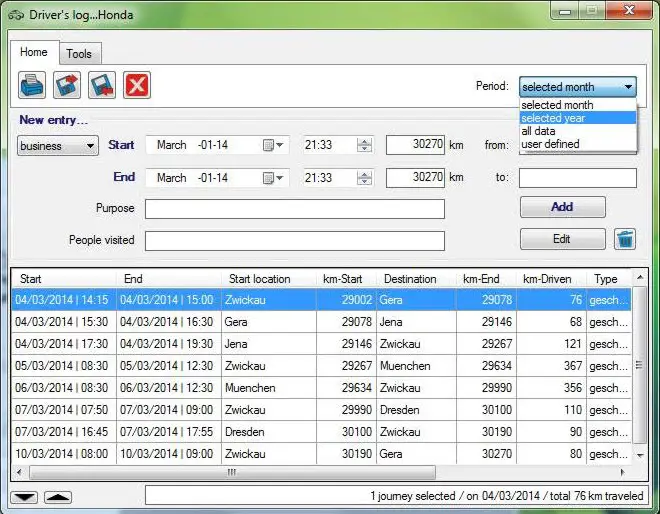The width and height of the screenshot is (660, 514).
Task: Click the Purpose text field
Action: tap(295, 209)
